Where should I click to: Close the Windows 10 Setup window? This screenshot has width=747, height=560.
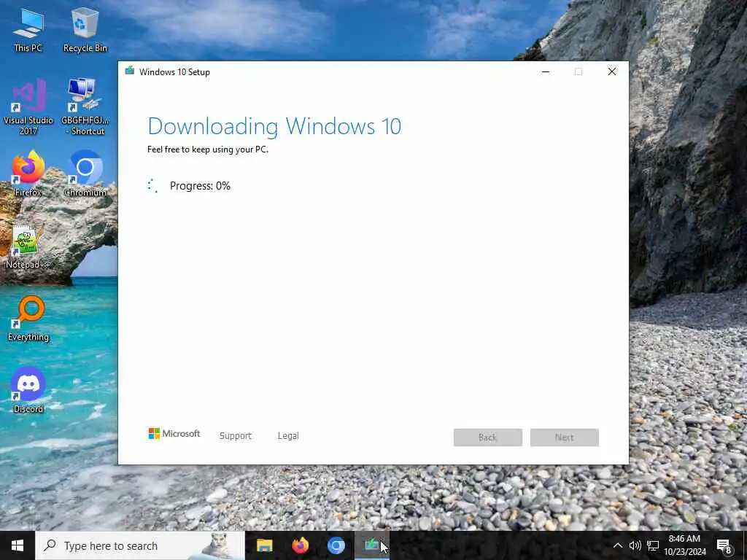[612, 72]
